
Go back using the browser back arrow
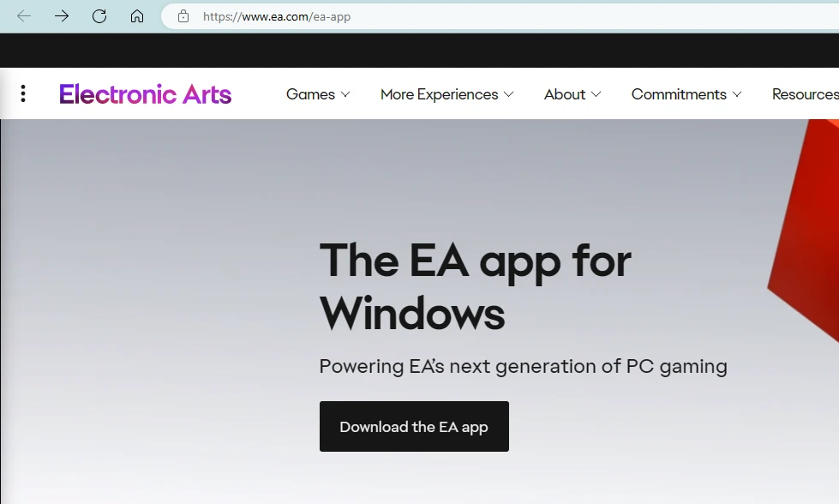(x=24, y=16)
